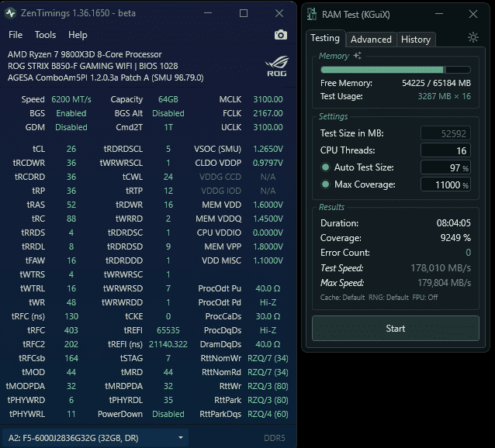The width and height of the screenshot is (495, 448).
Task: Take screenshot with ZenTimings camera icon
Action: point(281,35)
